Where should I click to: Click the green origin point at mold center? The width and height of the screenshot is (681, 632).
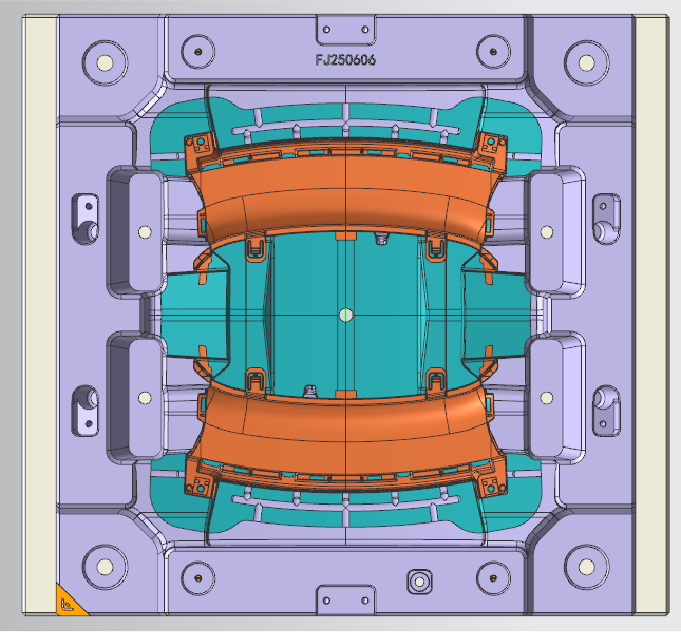click(x=346, y=315)
